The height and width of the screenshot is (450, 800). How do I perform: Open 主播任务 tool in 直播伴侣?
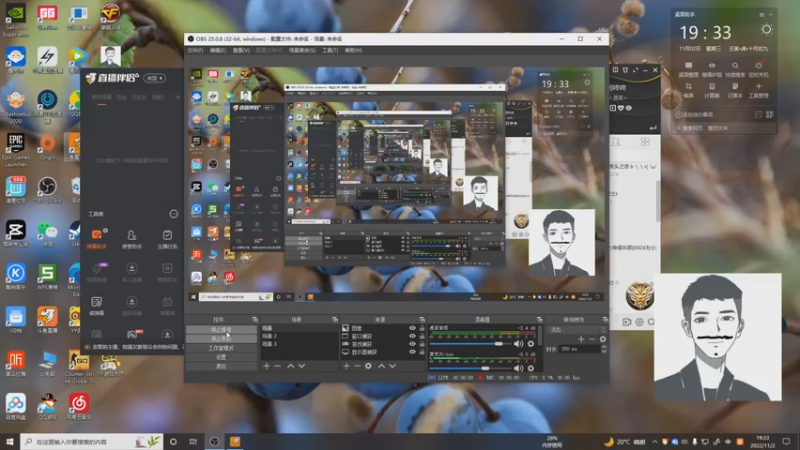pos(167,239)
